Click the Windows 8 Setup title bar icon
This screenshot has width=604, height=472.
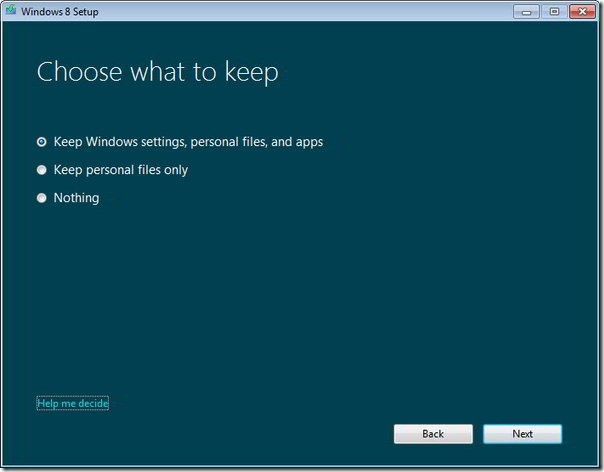tap(12, 11)
